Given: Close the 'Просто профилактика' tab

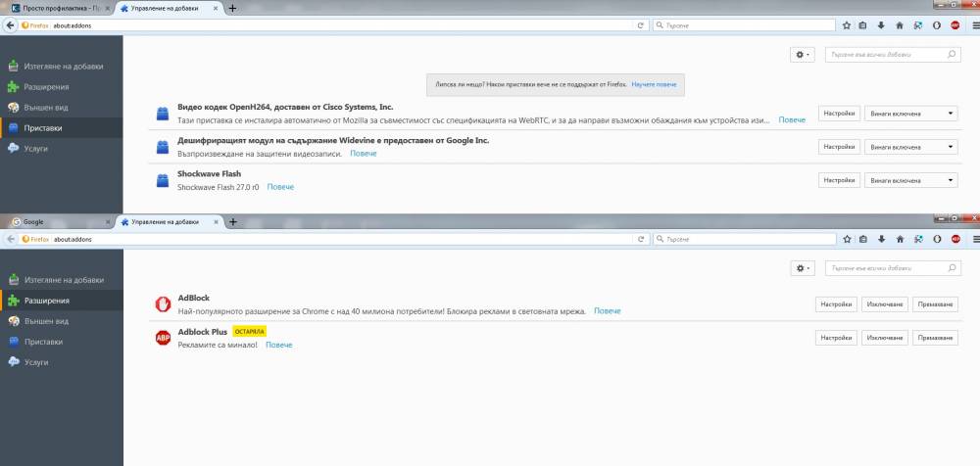Looking at the screenshot, I should (x=107, y=9).
